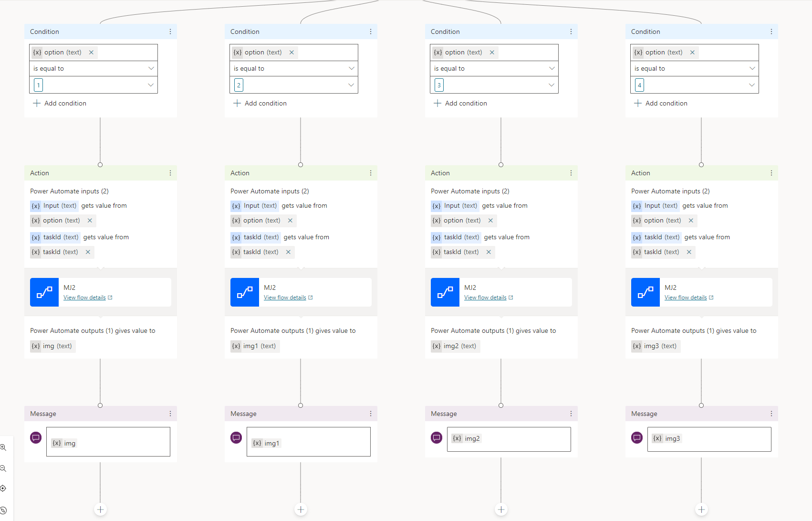
Task: Select the img1 (text) output variable chip
Action: pyautogui.click(x=255, y=346)
